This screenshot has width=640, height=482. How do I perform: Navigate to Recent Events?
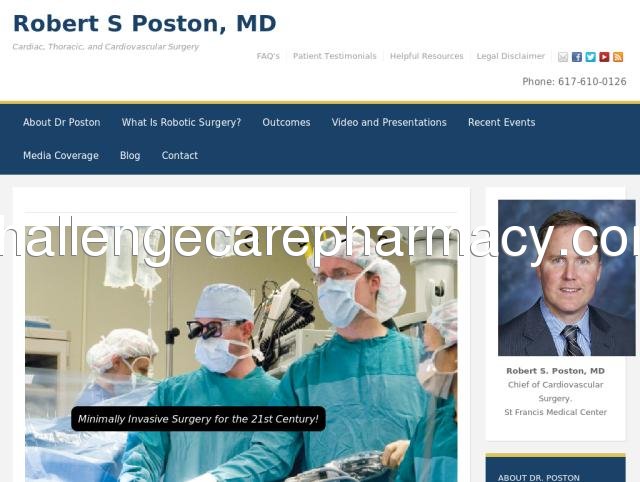(x=501, y=122)
